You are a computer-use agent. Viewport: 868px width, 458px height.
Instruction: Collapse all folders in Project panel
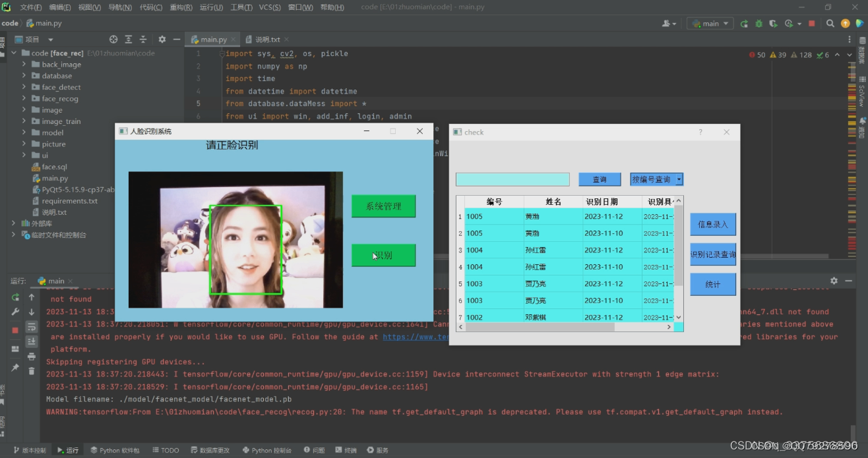pos(143,39)
